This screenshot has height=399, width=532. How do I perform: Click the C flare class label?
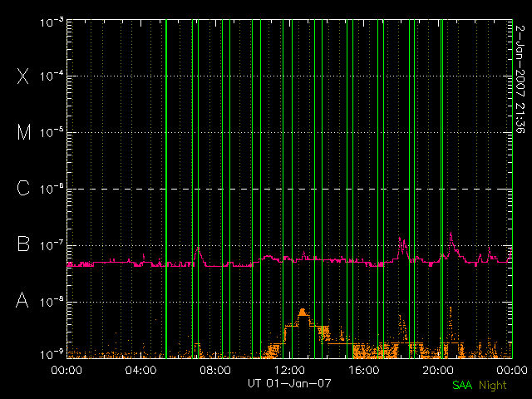(x=23, y=188)
